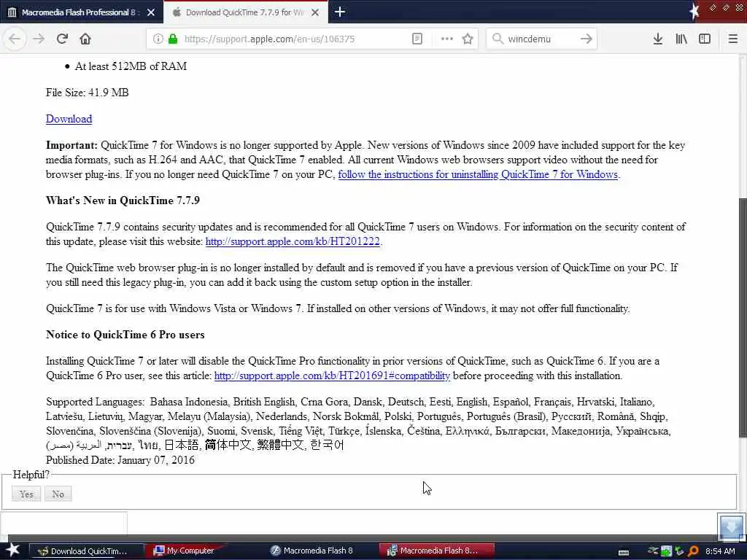Select the Download QuickTime 7.7.9 tab
Image resolution: width=747 pixels, height=560 pixels.
(x=245, y=12)
